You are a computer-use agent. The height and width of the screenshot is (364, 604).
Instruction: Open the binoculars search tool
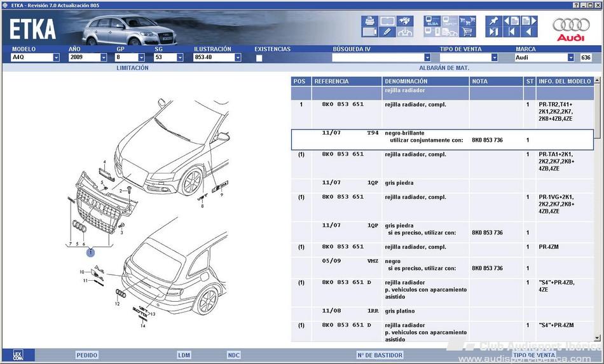(x=404, y=21)
